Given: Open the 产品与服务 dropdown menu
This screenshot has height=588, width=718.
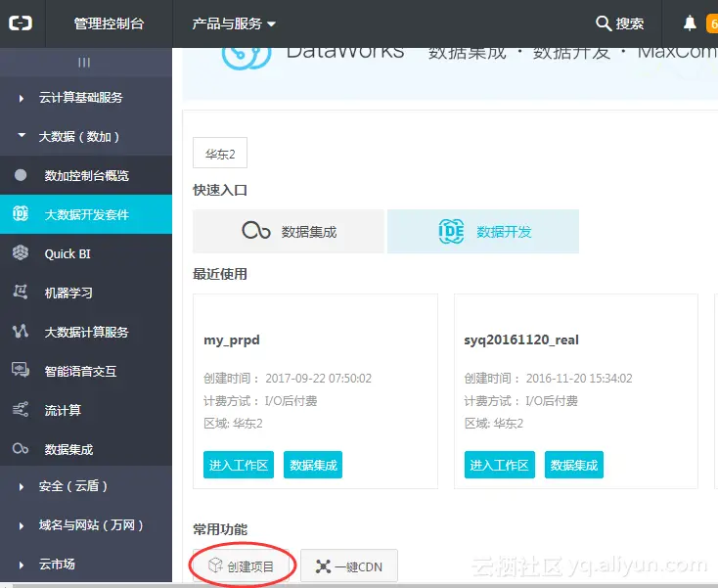Looking at the screenshot, I should [234, 23].
